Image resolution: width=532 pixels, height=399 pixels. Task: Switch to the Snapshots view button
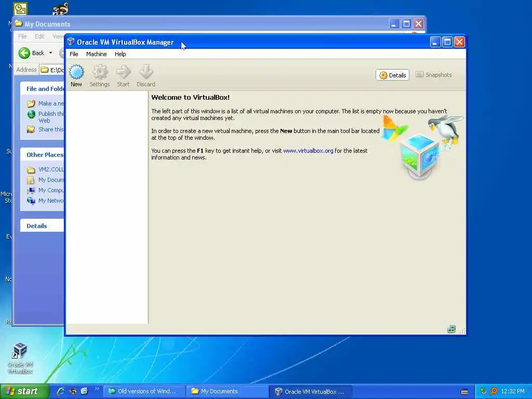pos(434,75)
